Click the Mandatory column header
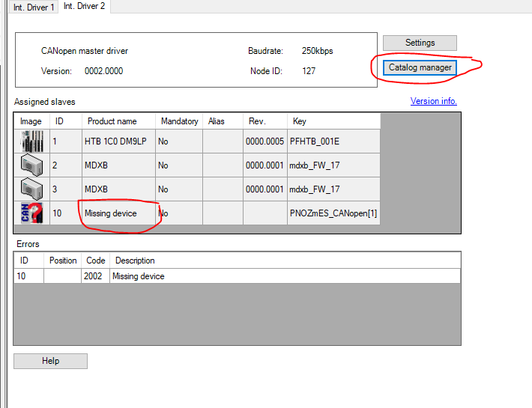The height and width of the screenshot is (408, 532). [x=179, y=121]
